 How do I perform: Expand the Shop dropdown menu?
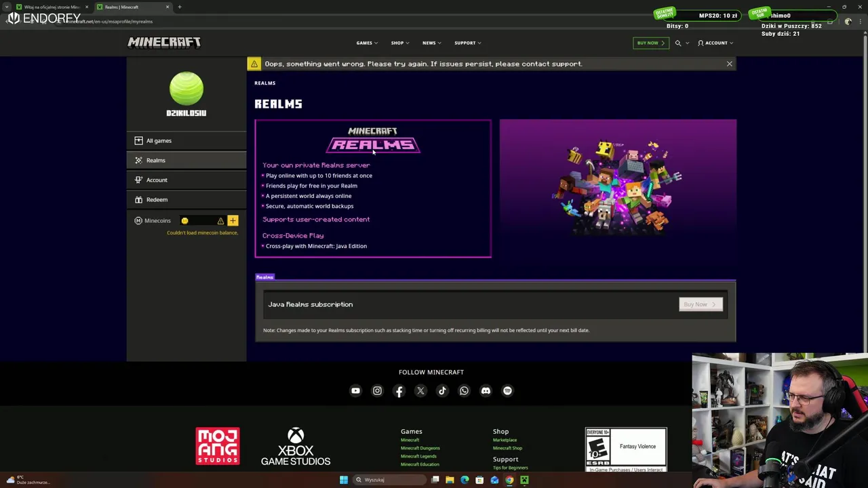pos(399,43)
